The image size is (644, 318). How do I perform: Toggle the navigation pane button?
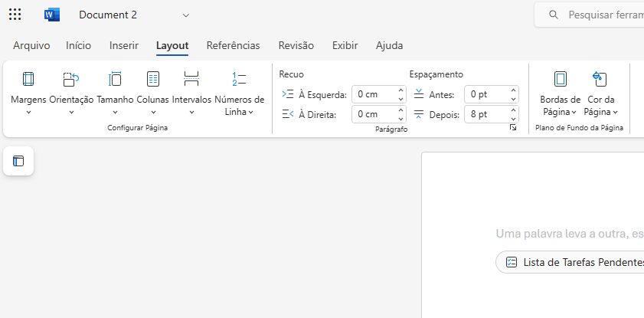tap(18, 161)
